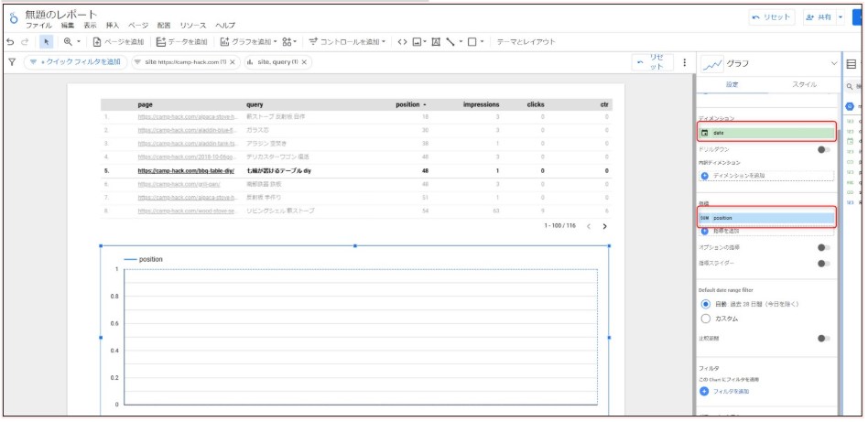Click the rectangle shape tool icon
868x422 pixels.
pyautogui.click(x=472, y=41)
